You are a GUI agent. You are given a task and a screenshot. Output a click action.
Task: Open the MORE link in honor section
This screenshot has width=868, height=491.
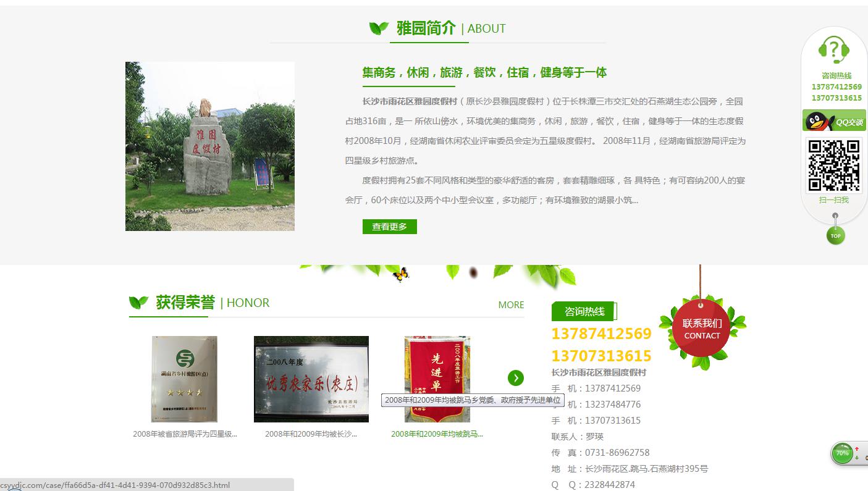(511, 304)
